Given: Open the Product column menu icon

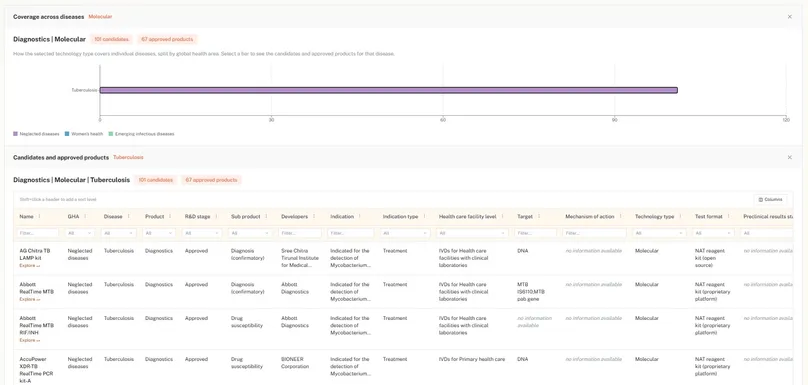Looking at the screenshot, I should pyautogui.click(x=170, y=216).
